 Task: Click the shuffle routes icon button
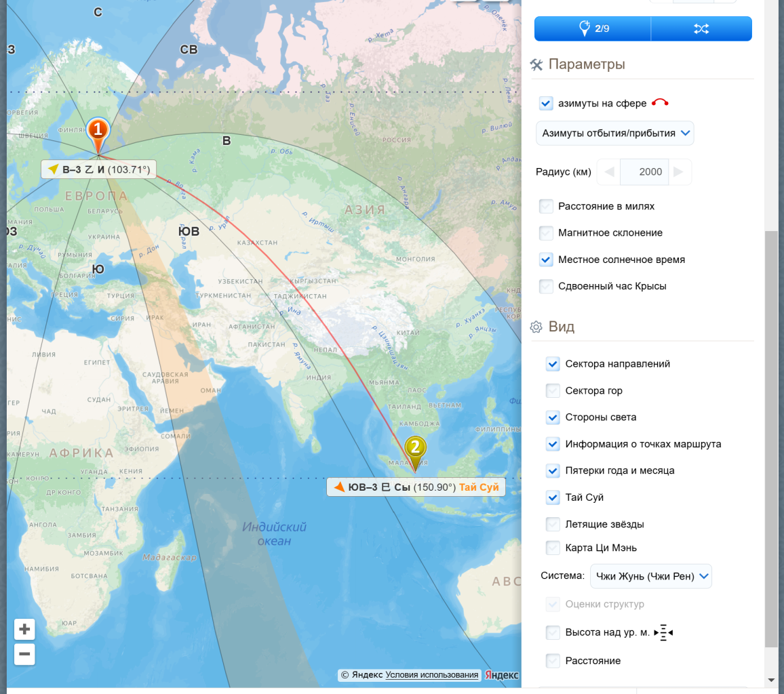(x=701, y=28)
